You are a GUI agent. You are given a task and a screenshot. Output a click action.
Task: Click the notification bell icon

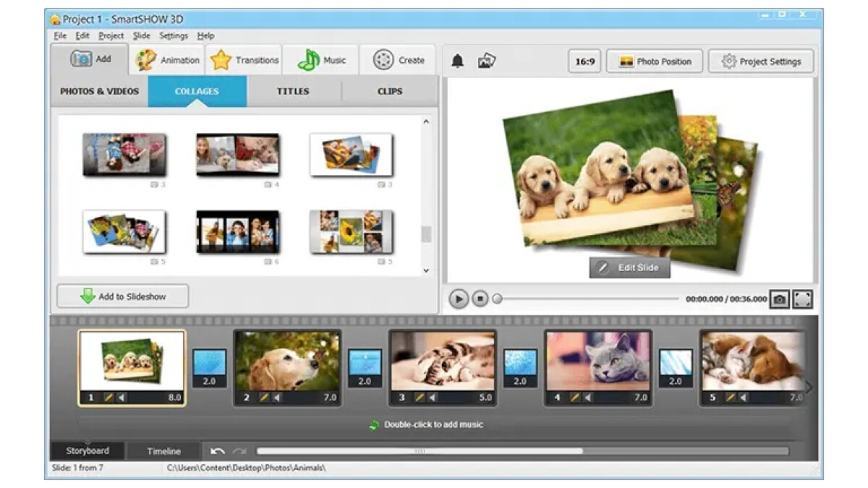[x=458, y=61]
